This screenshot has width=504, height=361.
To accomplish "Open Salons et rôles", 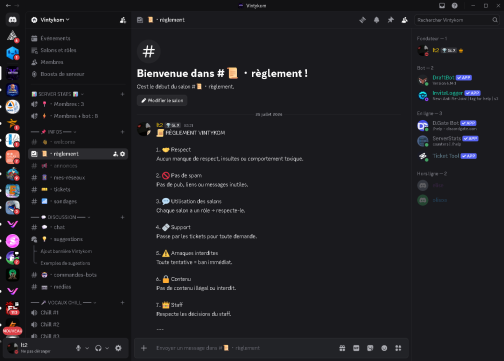I will coord(78,50).
